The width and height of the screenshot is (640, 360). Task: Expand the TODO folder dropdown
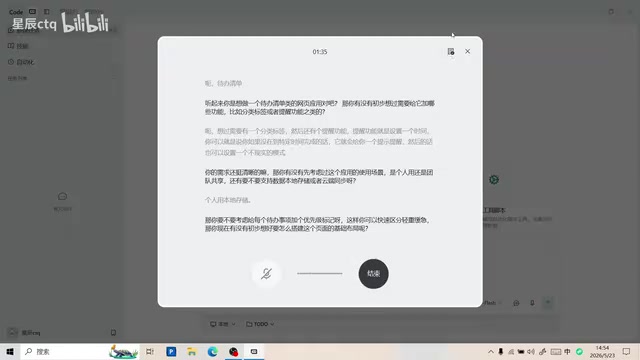(260, 324)
